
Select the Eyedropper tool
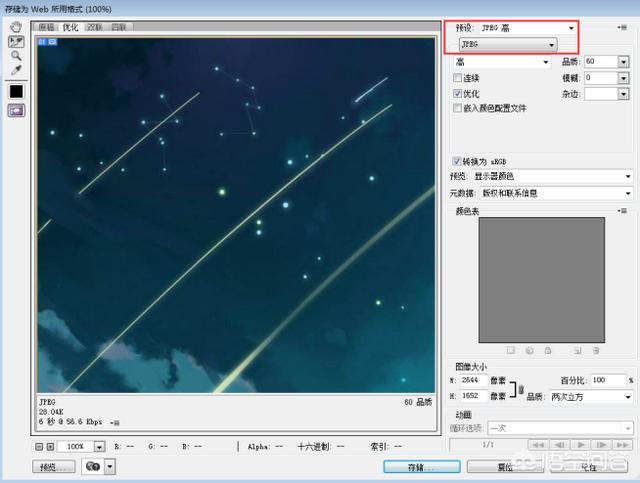[x=16, y=70]
